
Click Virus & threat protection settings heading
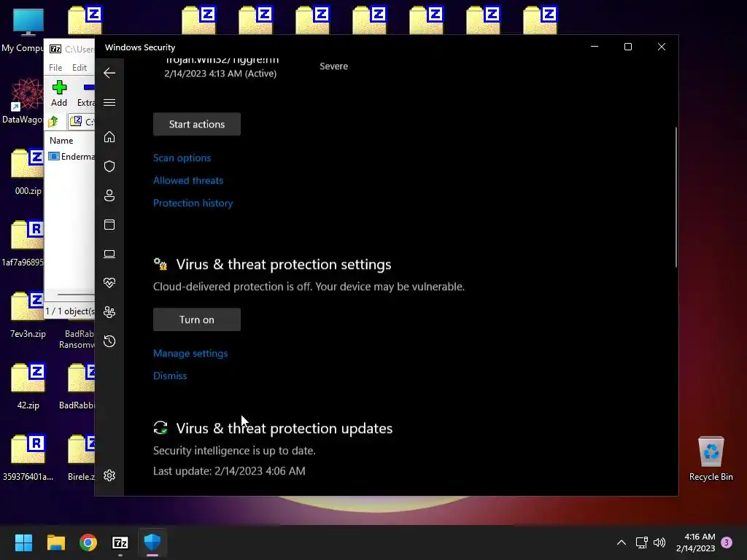click(x=284, y=264)
